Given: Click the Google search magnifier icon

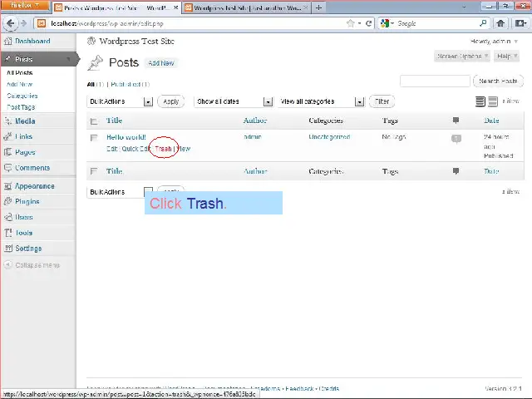Looking at the screenshot, I should [x=483, y=23].
